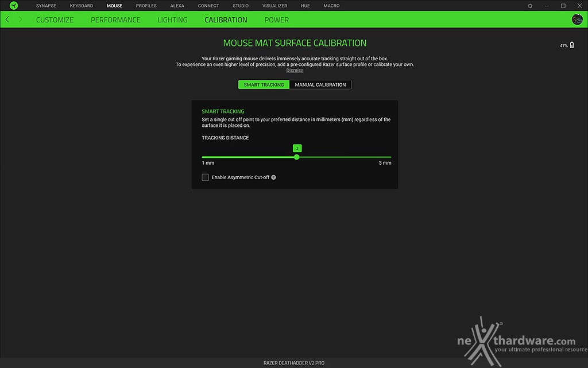Click the Razer Synapse logo icon
This screenshot has height=368, width=588.
point(14,6)
